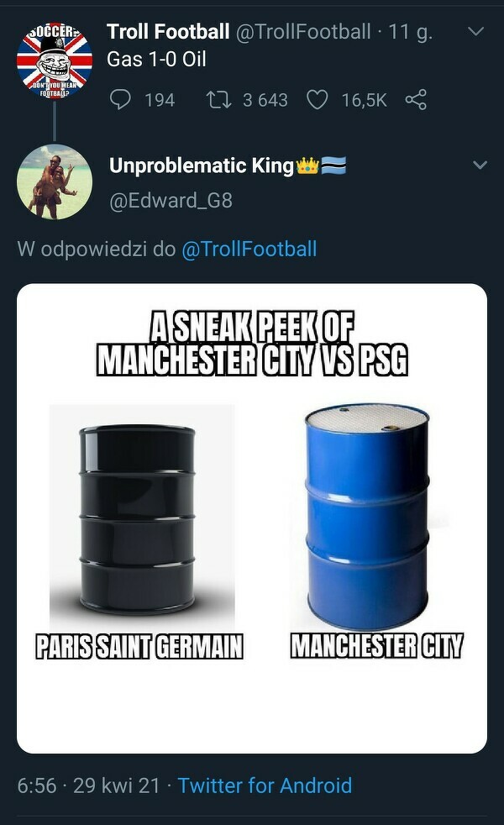View the 194 replies count
This screenshot has width=504, height=825.
[160, 100]
